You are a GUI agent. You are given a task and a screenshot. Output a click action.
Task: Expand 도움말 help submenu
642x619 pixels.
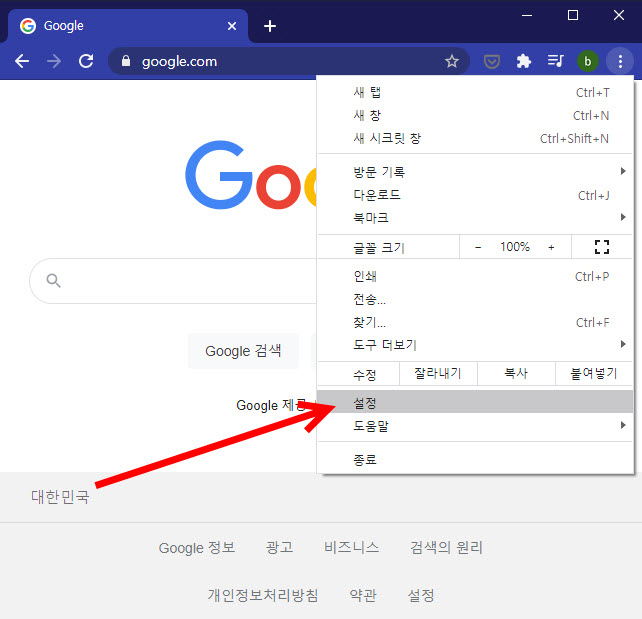tap(475, 426)
